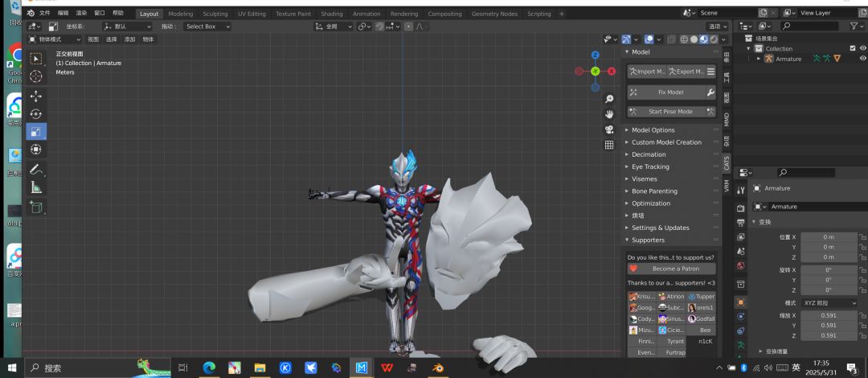Switch to solid viewport shading
The width and height of the screenshot is (868, 378).
click(x=694, y=39)
